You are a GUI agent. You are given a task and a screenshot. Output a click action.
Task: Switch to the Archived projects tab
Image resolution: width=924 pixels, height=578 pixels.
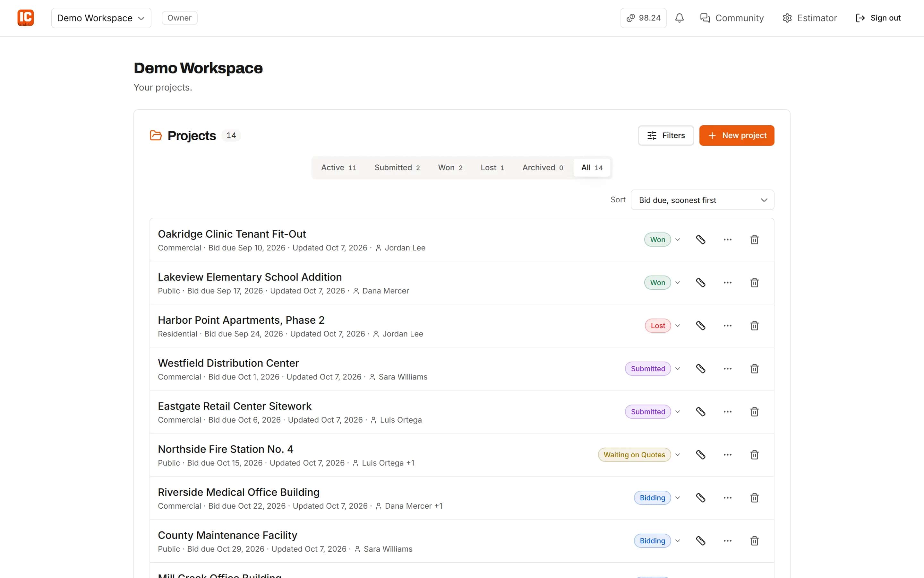click(x=543, y=167)
